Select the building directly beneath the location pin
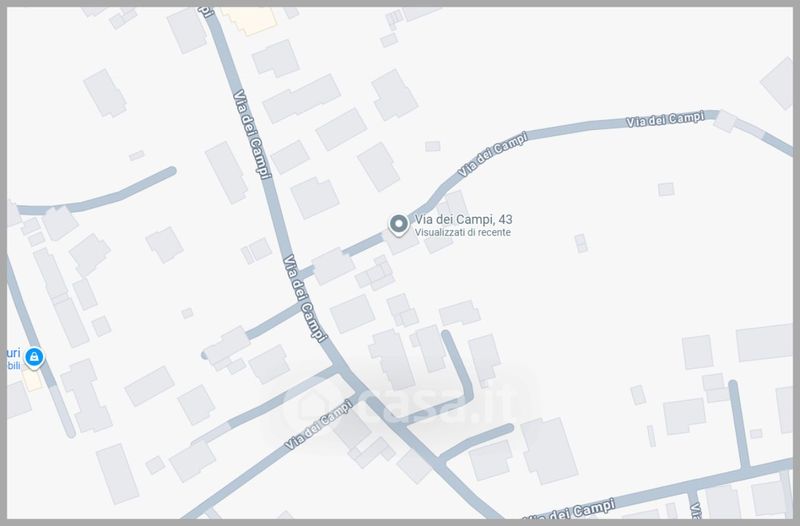The height and width of the screenshot is (526, 800). point(401,241)
